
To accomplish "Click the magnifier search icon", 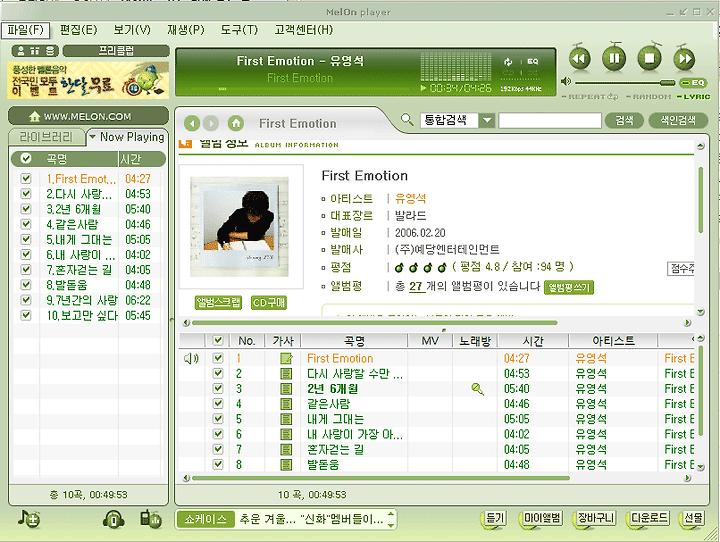I will (x=407, y=120).
